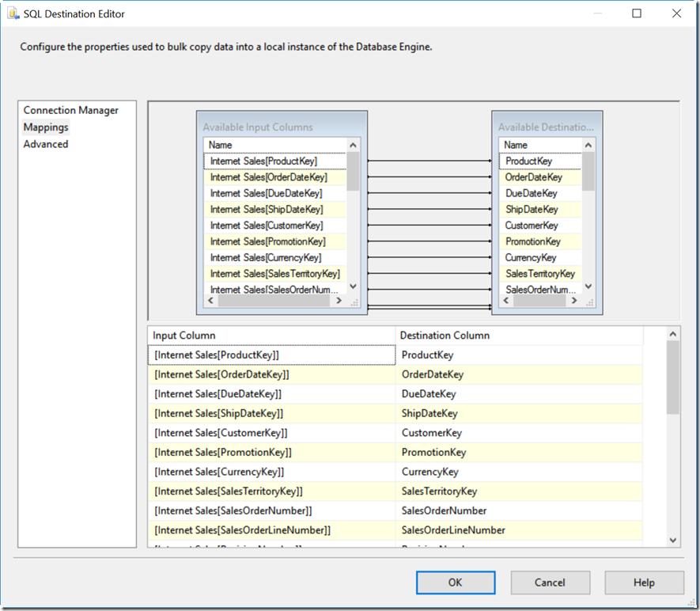Select OrderDateKey in Available Destination Columns list

tap(541, 177)
